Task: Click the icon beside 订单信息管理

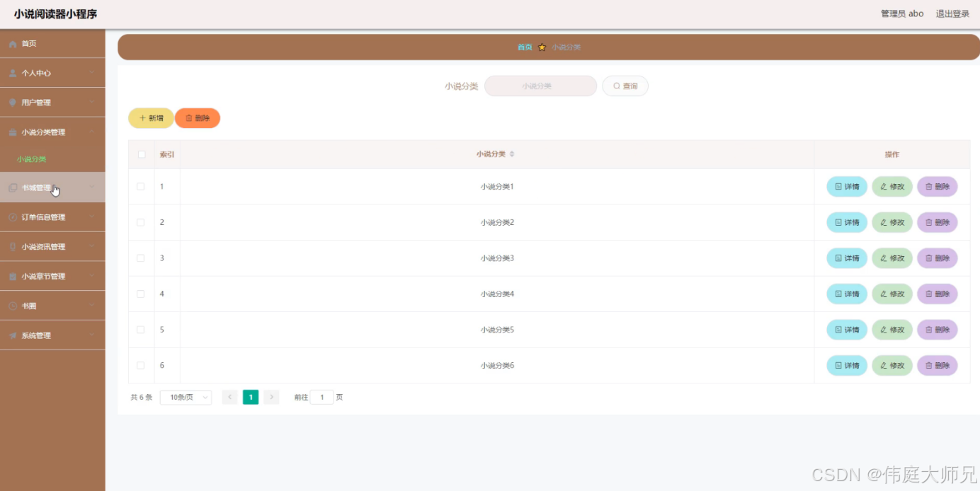Action: coord(13,217)
